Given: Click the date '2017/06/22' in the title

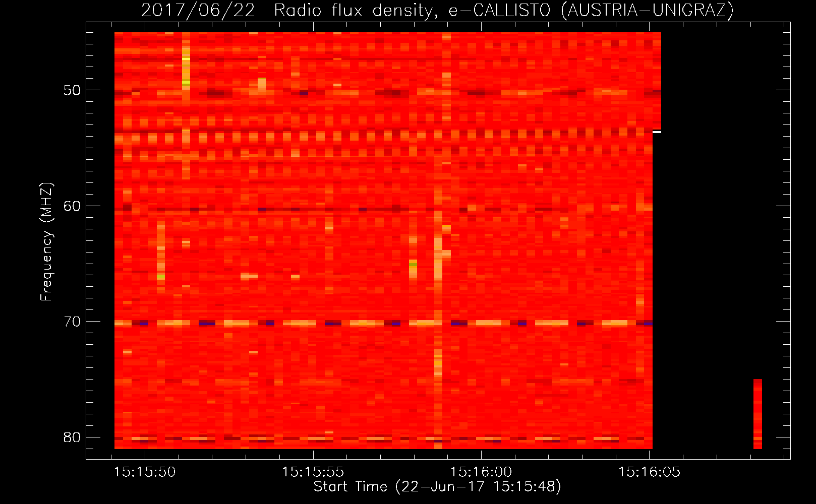Looking at the screenshot, I should coord(198,11).
